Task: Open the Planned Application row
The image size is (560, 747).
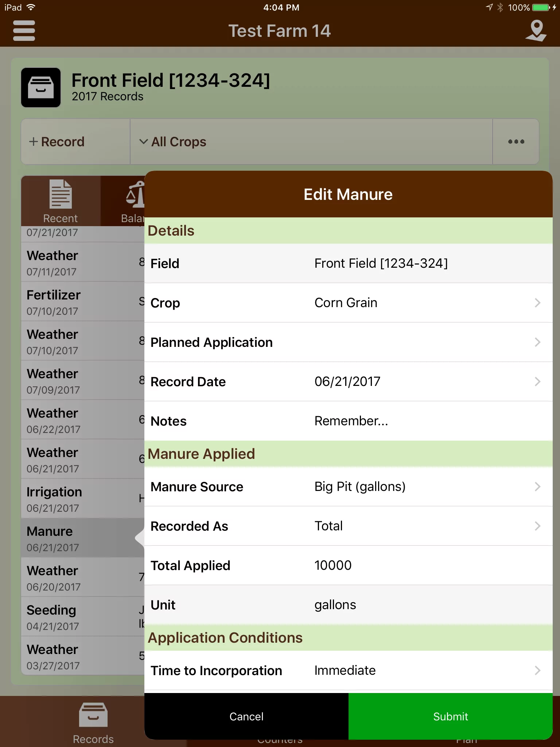Action: (x=349, y=342)
